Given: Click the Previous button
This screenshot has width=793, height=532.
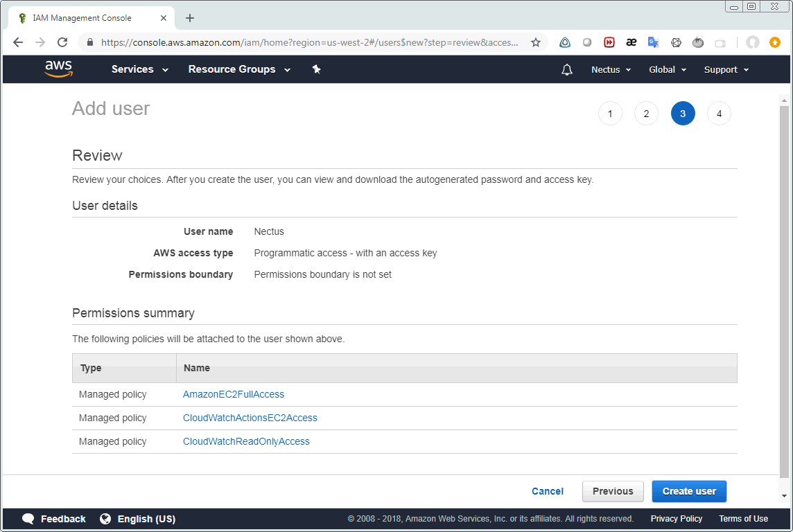Looking at the screenshot, I should point(613,492).
